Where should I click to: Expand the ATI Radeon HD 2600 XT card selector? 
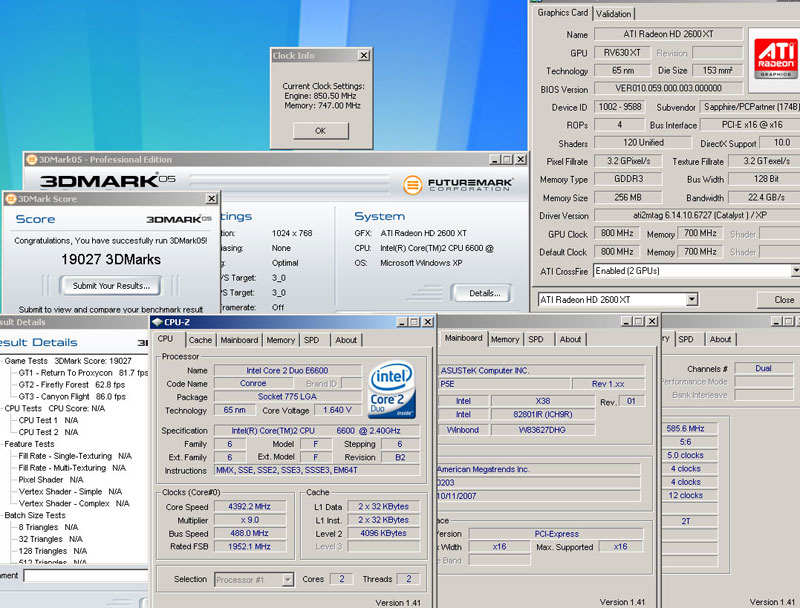tap(692, 299)
